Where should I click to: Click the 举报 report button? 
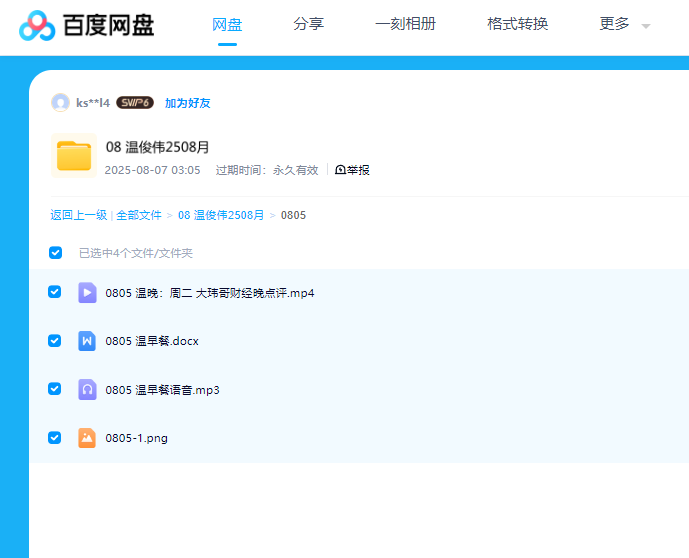pyautogui.click(x=352, y=170)
